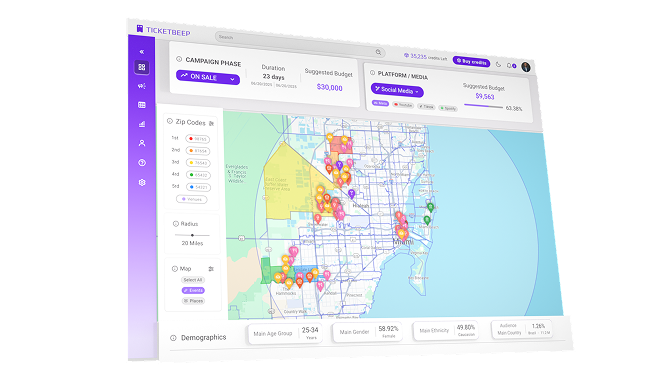Click the info icon beside Campaign Phase

click(179, 59)
